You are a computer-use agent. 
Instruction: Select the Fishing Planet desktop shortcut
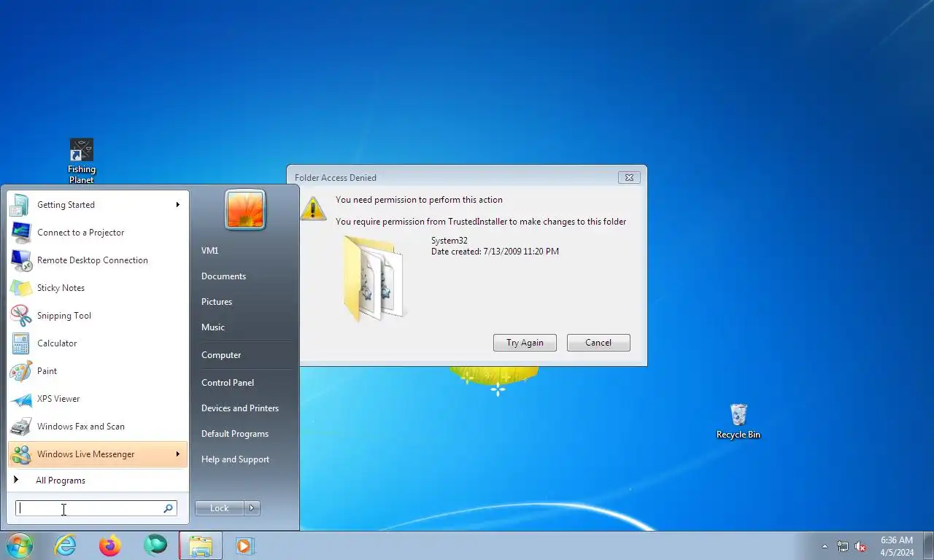(x=82, y=162)
